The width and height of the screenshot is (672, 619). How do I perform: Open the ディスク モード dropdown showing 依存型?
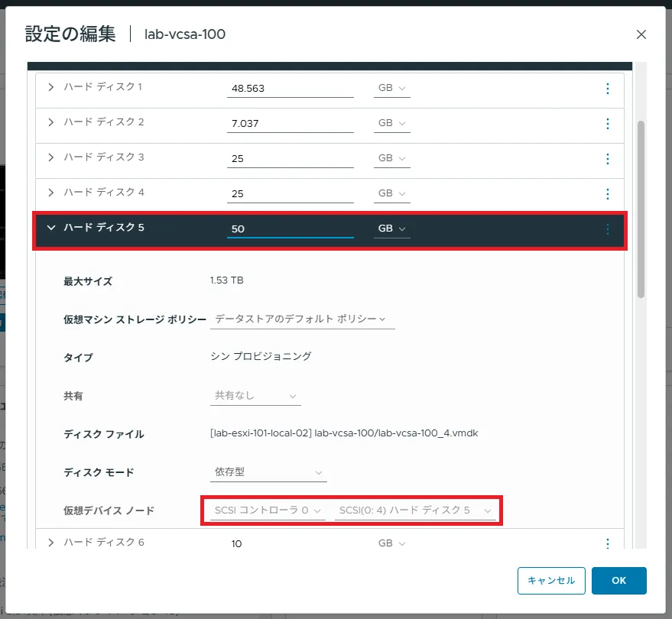[x=268, y=472]
